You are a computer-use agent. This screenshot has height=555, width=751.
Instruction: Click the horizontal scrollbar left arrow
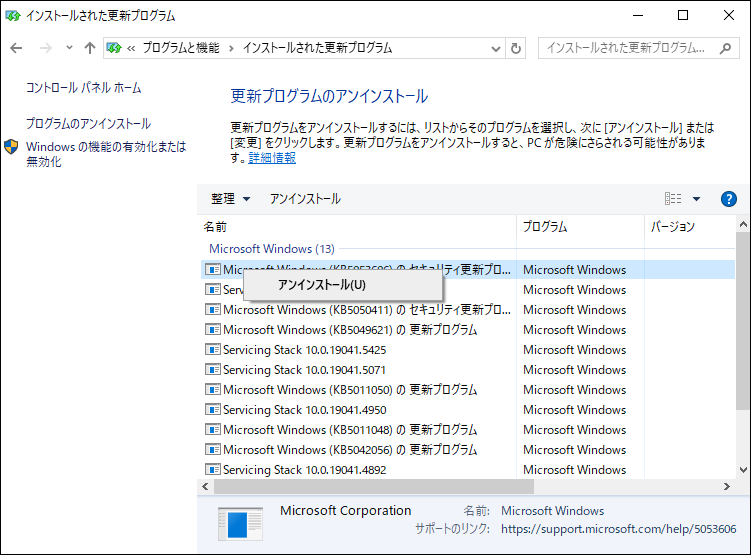[x=205, y=487]
